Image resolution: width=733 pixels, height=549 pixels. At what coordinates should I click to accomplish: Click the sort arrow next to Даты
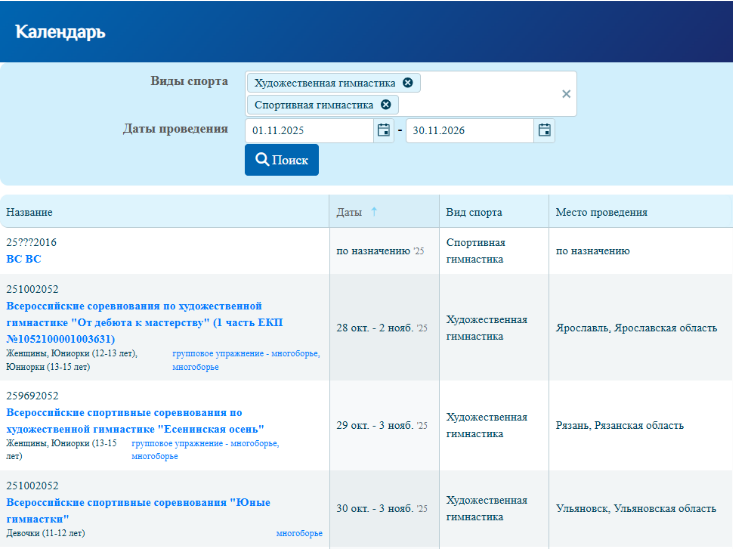tap(374, 212)
